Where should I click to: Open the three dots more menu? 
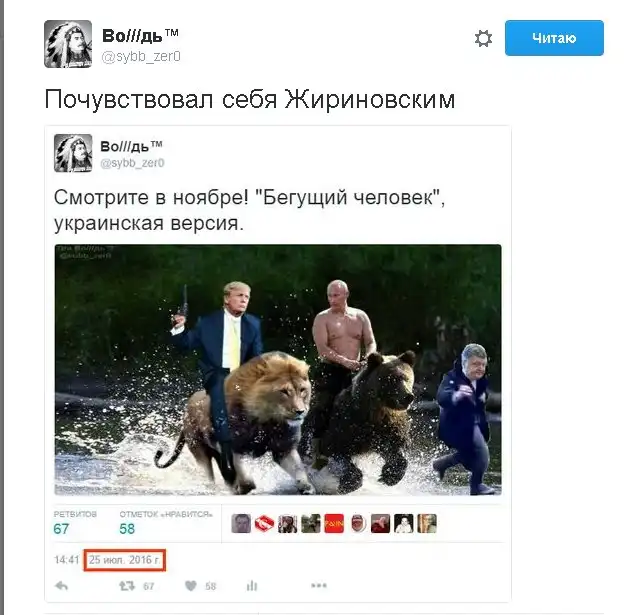tap(319, 585)
